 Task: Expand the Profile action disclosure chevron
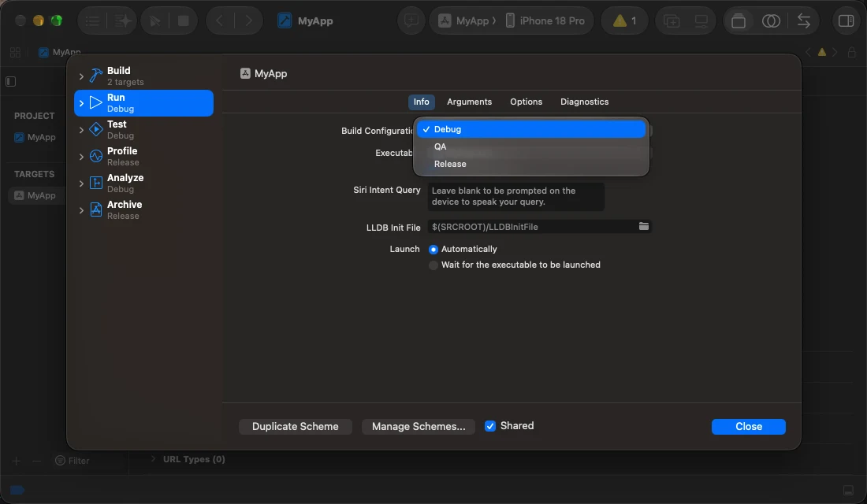click(81, 157)
